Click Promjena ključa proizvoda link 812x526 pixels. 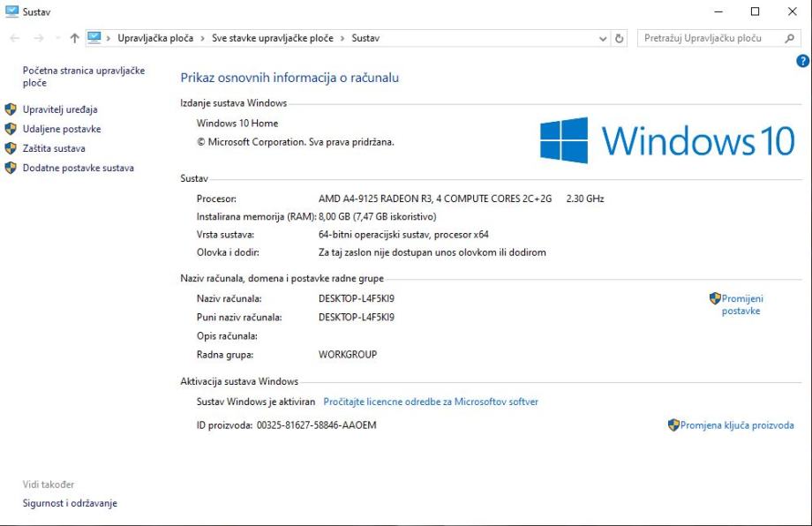pyautogui.click(x=737, y=425)
